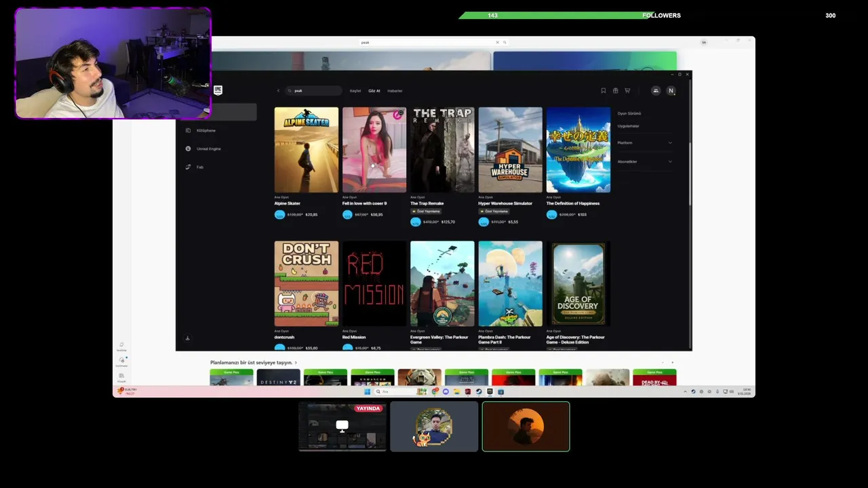Open the wishlist bookmark icon

[x=603, y=91]
